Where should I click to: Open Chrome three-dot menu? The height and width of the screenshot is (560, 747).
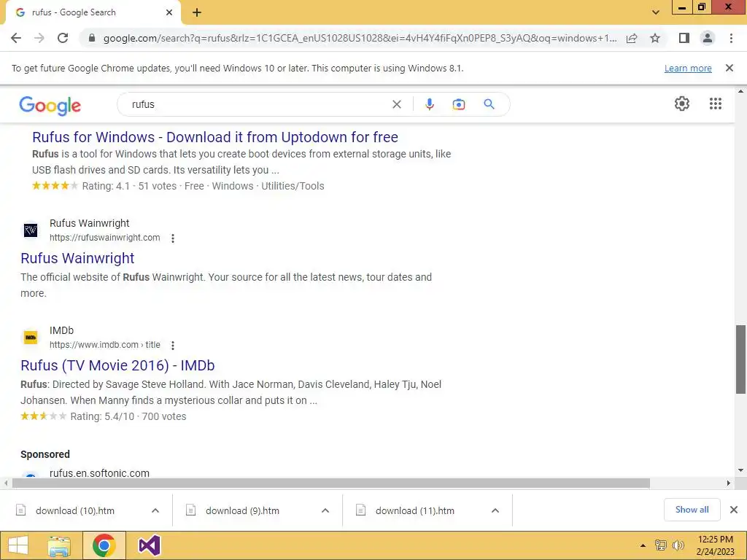[731, 38]
